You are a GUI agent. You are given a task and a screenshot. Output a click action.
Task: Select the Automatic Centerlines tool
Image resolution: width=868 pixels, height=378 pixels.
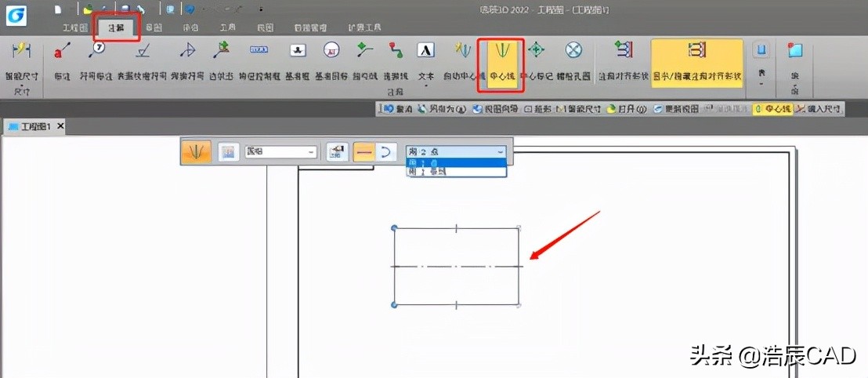[463, 62]
